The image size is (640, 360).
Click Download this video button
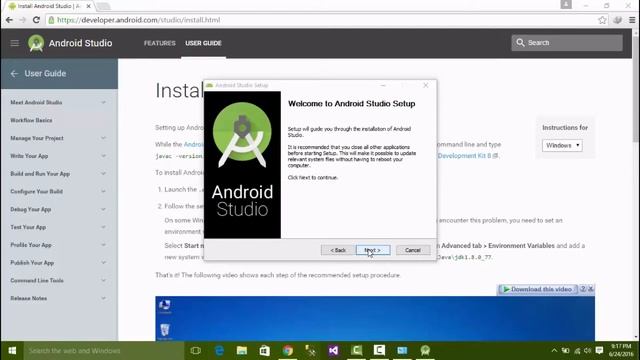(537, 289)
